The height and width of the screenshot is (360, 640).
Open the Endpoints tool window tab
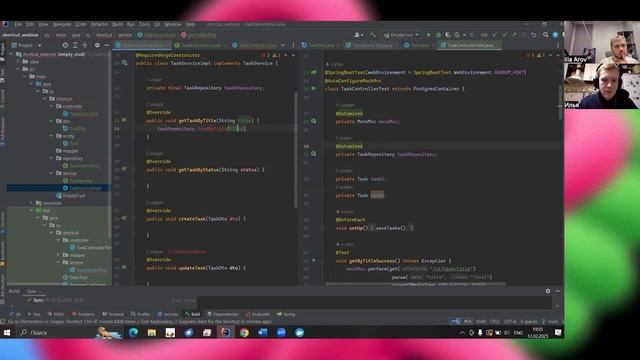pos(258,314)
